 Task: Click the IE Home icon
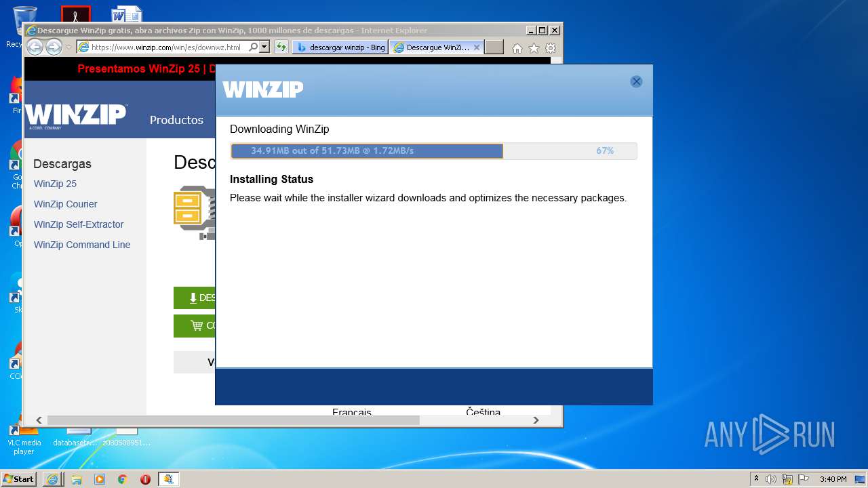tap(517, 48)
